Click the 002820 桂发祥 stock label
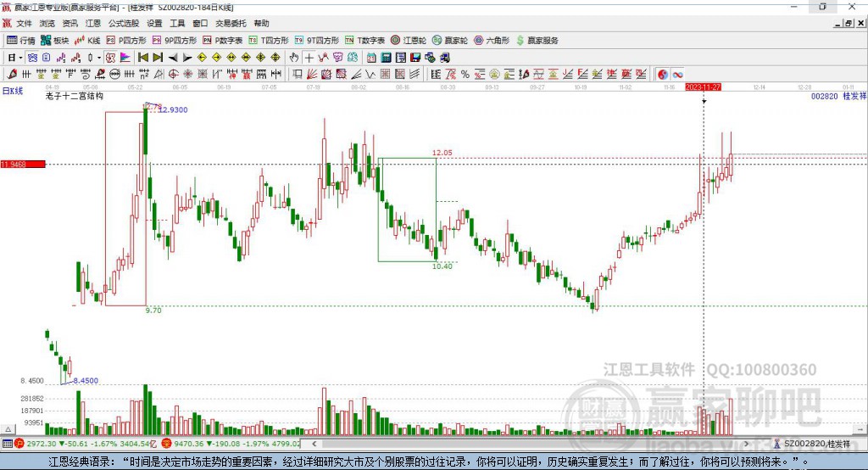This screenshot has width=868, height=470. tap(838, 97)
